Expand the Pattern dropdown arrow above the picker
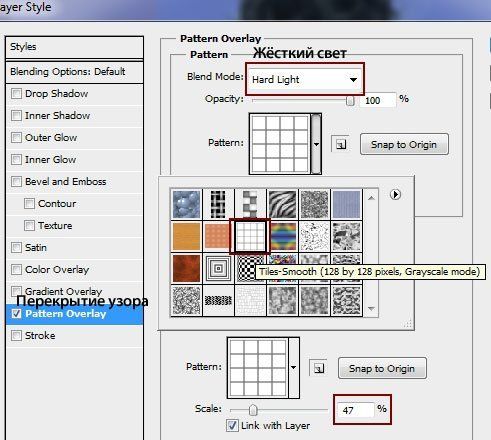Viewport: 491px width, 440px height. tap(316, 144)
